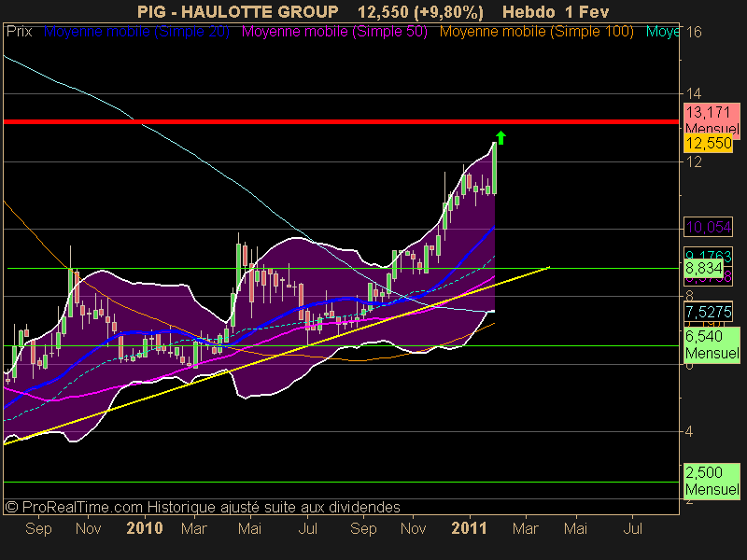Click the Mai label following 2010

click(x=249, y=528)
